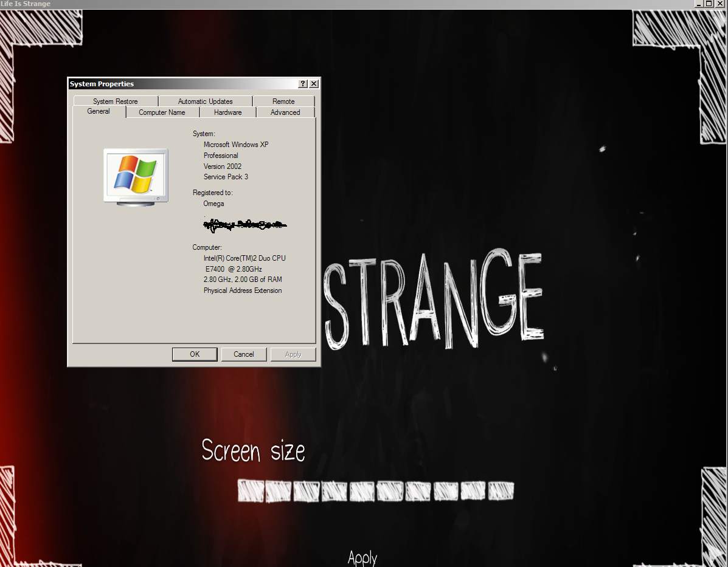
Task: Click the "Service Pack 3" text
Action: click(x=226, y=177)
